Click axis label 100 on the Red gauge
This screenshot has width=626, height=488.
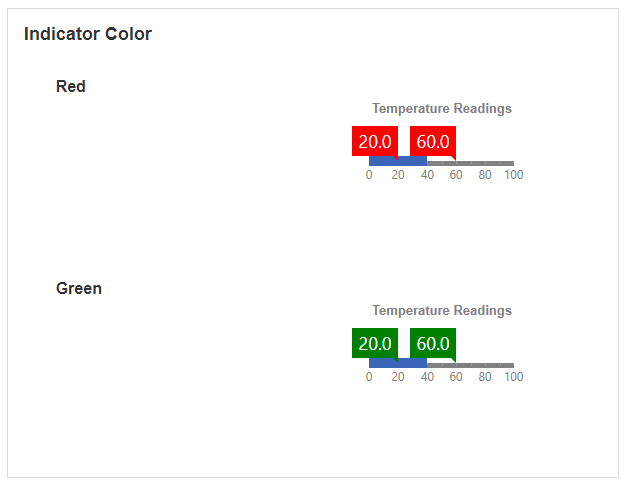(513, 175)
